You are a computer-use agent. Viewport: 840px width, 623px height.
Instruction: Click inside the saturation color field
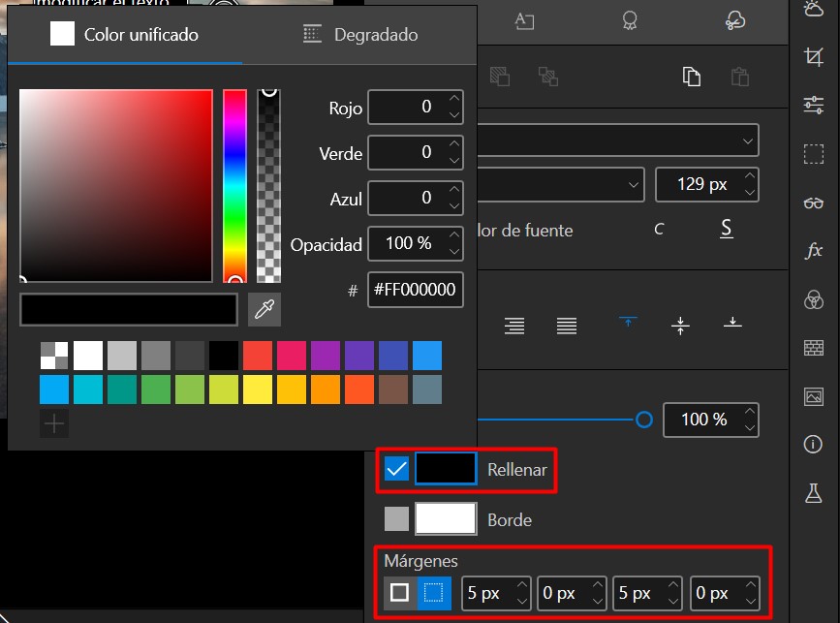(x=116, y=185)
